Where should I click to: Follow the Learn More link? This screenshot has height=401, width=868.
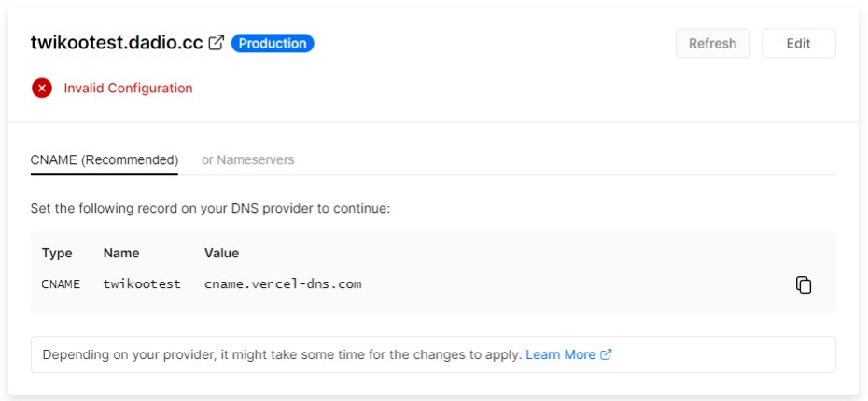point(560,354)
